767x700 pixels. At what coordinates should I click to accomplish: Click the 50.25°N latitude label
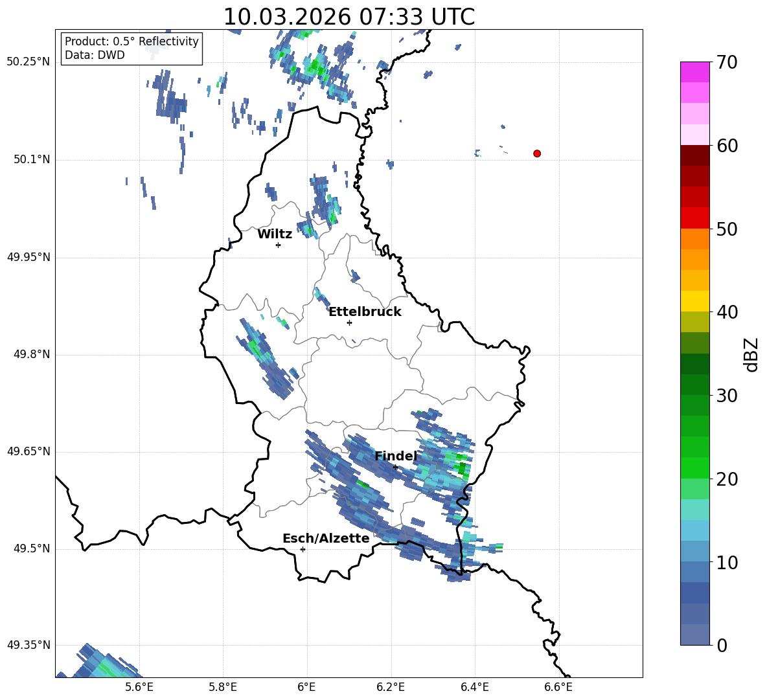[29, 62]
